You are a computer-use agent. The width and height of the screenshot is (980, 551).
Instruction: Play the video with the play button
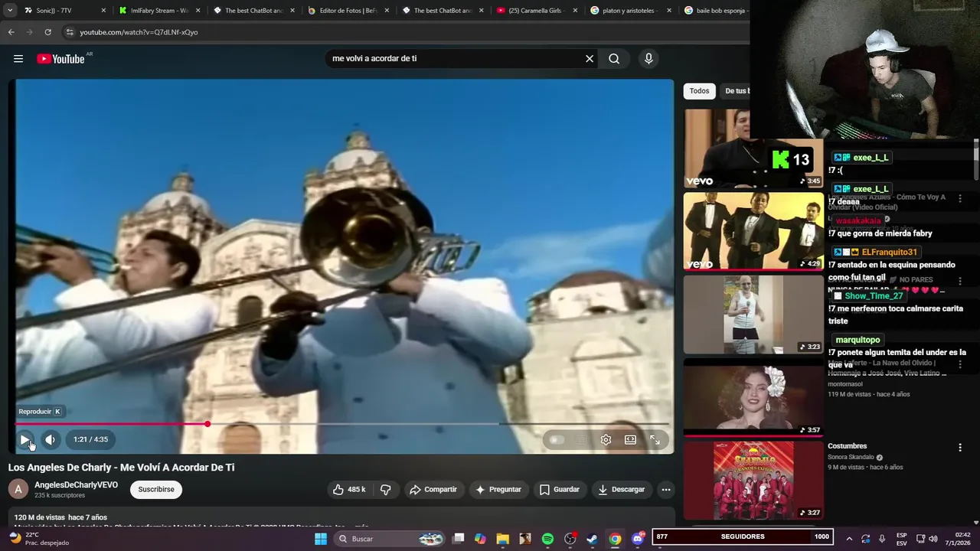pos(24,439)
